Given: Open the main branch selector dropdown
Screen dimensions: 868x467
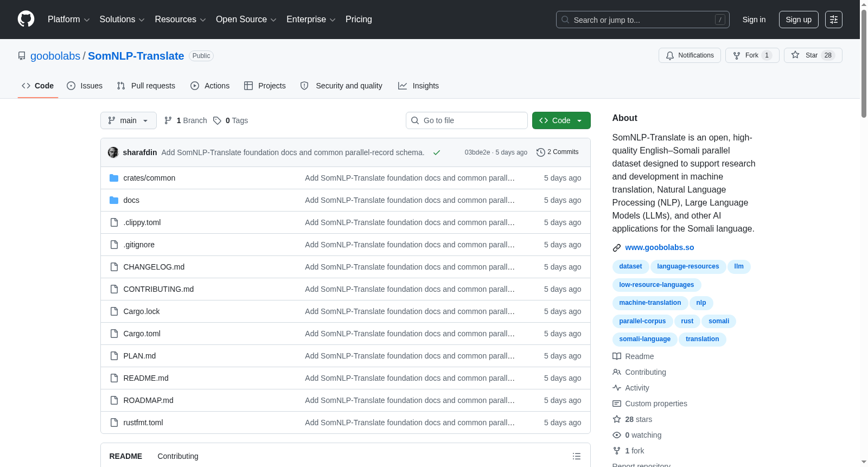Looking at the screenshot, I should 129,120.
